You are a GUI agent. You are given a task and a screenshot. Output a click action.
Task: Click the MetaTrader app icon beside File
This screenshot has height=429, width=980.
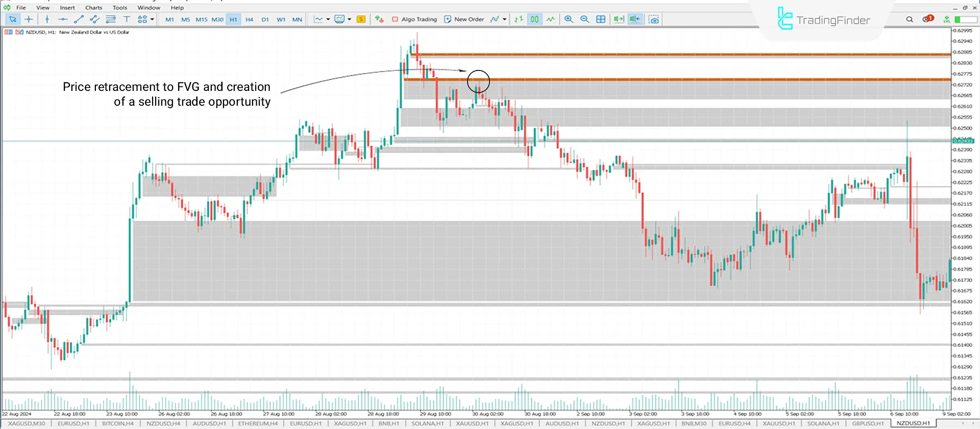pos(7,8)
